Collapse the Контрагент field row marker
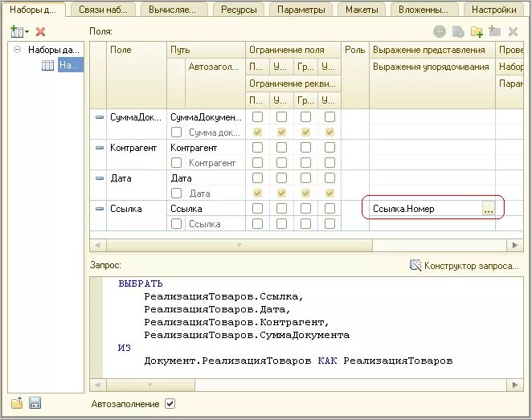532x420 pixels. pyautogui.click(x=100, y=148)
